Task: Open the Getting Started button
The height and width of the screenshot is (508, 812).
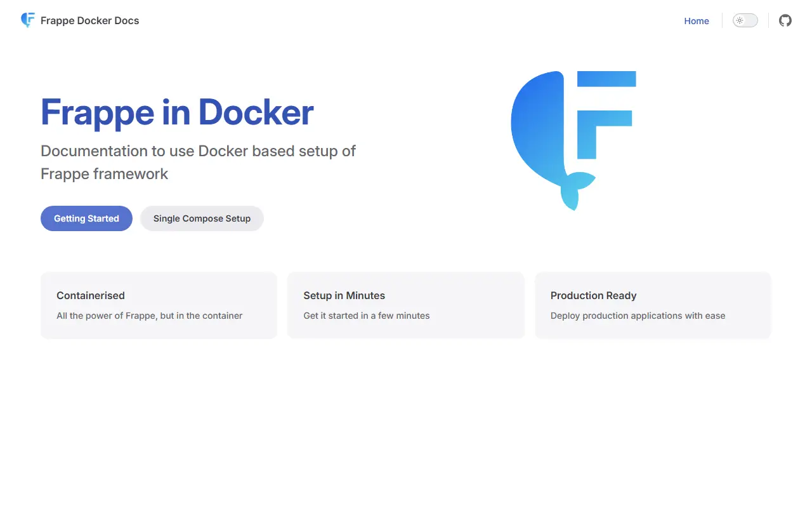Action: pos(86,218)
